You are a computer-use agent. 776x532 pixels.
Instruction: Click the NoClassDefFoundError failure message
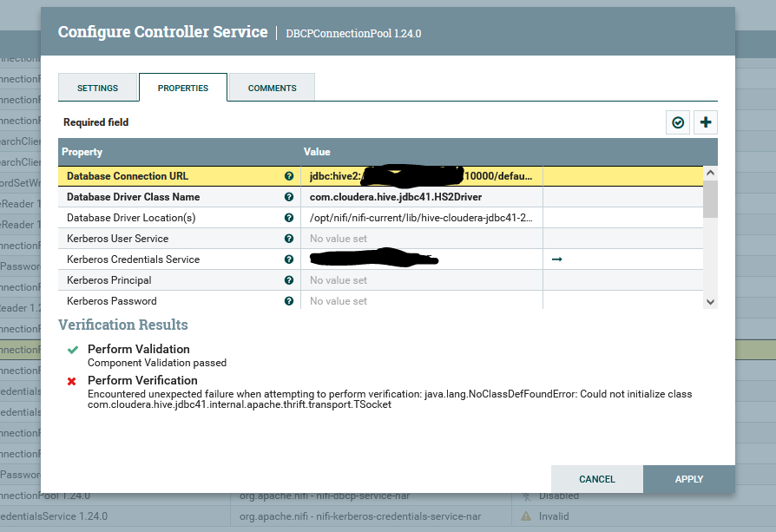tap(390, 399)
